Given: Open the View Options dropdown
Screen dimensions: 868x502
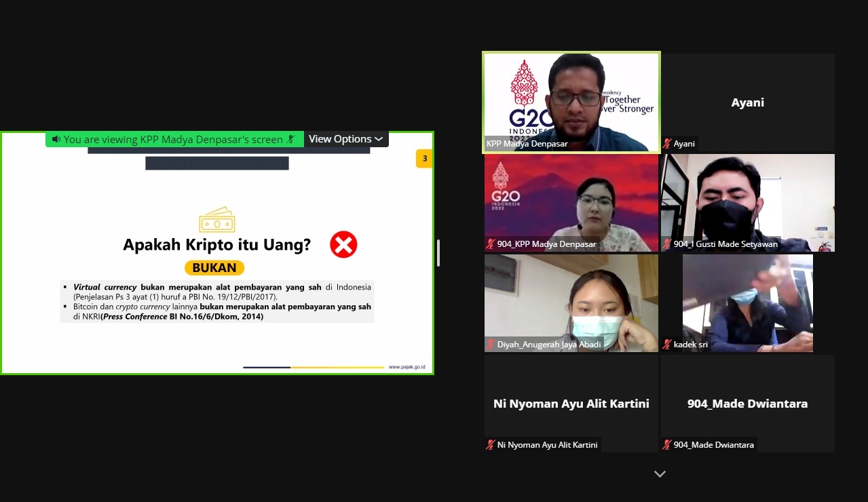Looking at the screenshot, I should [x=345, y=139].
